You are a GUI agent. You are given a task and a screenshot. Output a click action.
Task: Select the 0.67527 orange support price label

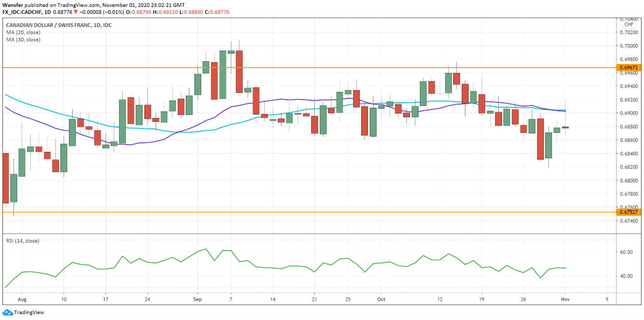pos(629,212)
